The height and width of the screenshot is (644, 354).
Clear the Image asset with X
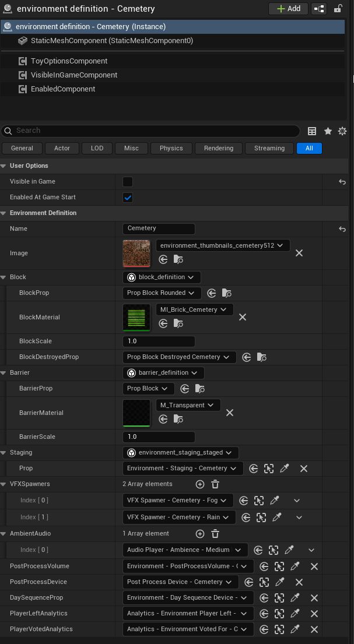coord(299,253)
